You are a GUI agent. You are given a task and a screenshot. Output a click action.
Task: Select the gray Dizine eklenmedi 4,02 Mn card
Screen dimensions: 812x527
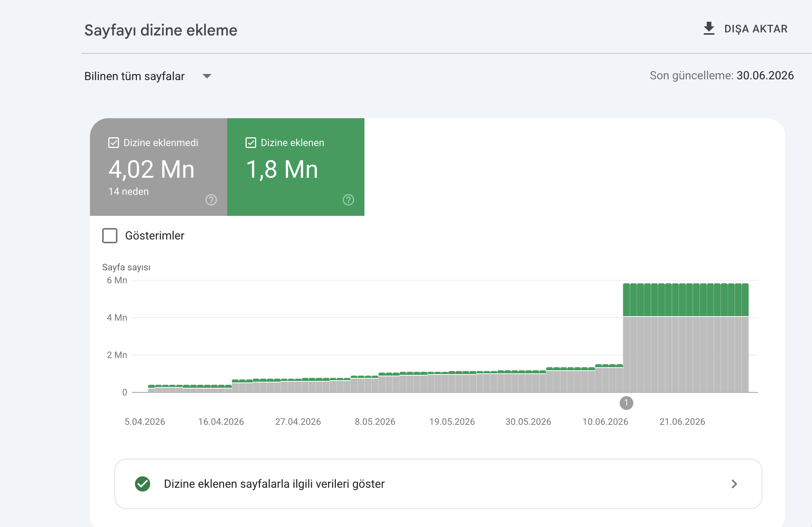tap(159, 167)
